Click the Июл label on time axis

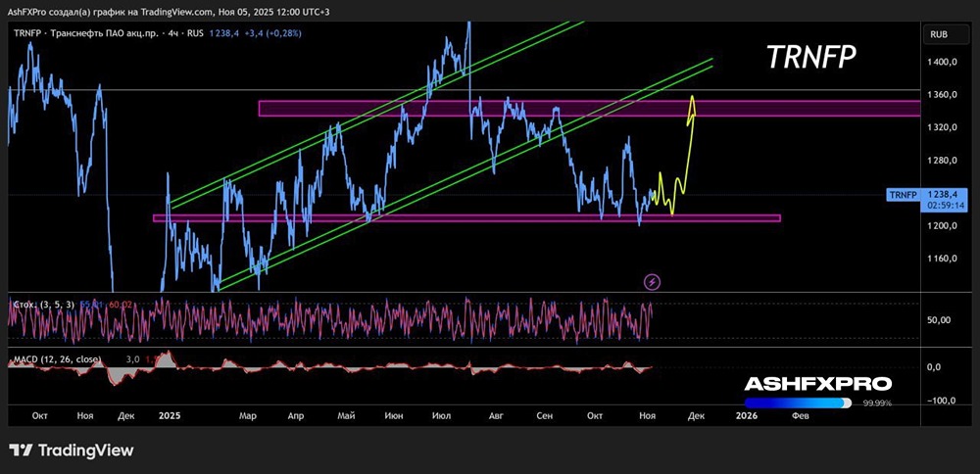coord(443,415)
